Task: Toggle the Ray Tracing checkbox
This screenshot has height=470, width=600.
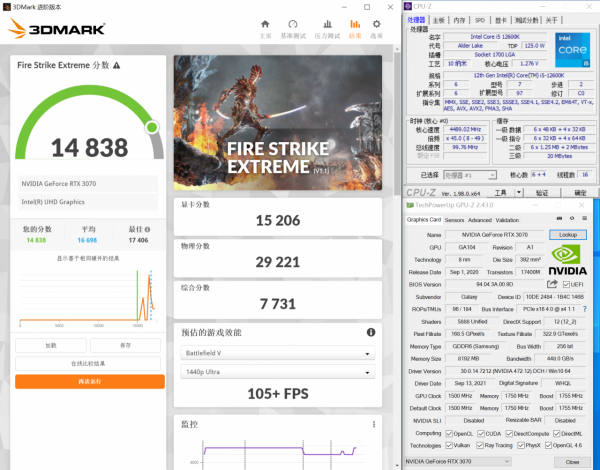Action: click(x=480, y=446)
